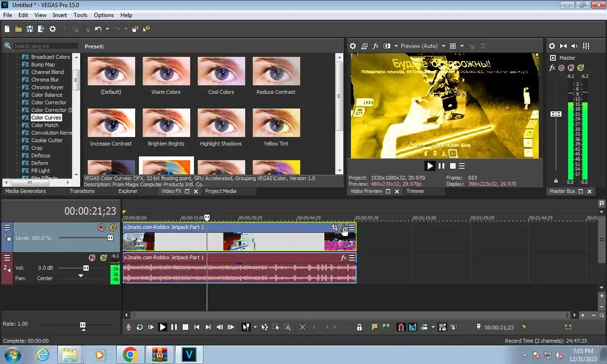Mute the Master bus
This screenshot has height=364, width=607.
[x=571, y=68]
